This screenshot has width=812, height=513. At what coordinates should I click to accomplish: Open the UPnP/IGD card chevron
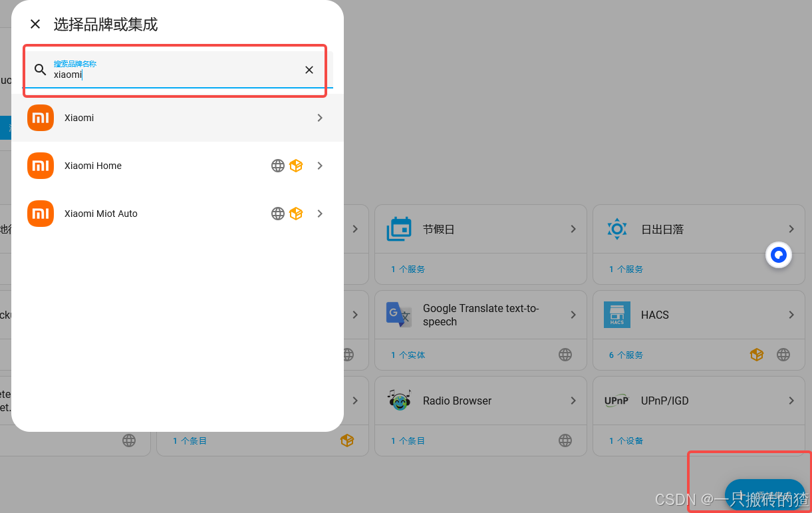(791, 401)
